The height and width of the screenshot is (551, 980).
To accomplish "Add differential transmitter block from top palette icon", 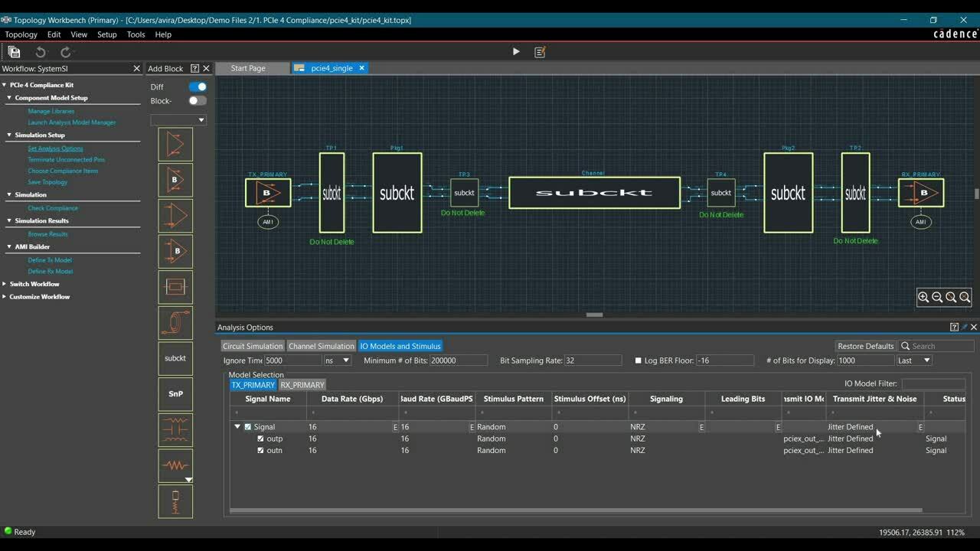I will pyautogui.click(x=175, y=144).
